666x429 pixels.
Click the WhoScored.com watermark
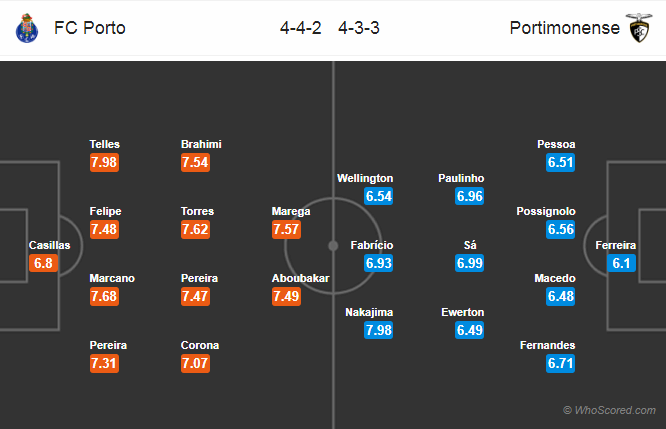[x=609, y=410]
